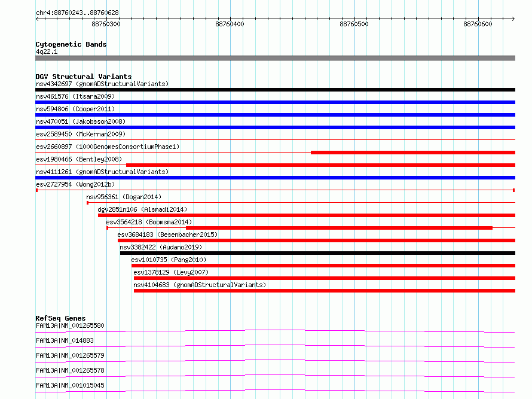Select the DGV Structural Variants track heading
The image size is (532, 399).
click(84, 77)
